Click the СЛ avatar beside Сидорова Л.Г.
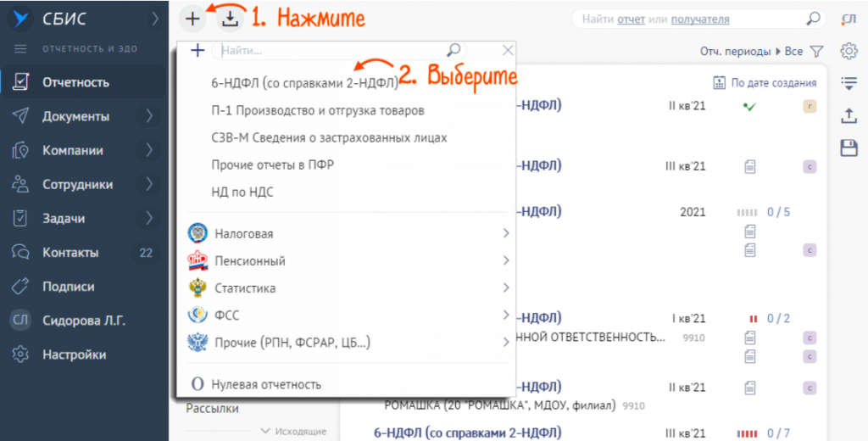868x441 pixels. point(20,321)
